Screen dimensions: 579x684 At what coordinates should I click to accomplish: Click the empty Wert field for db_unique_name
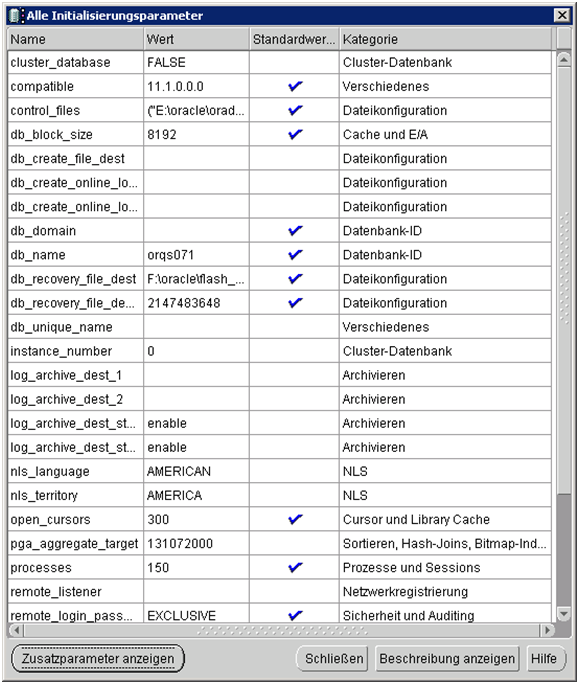tap(196, 327)
